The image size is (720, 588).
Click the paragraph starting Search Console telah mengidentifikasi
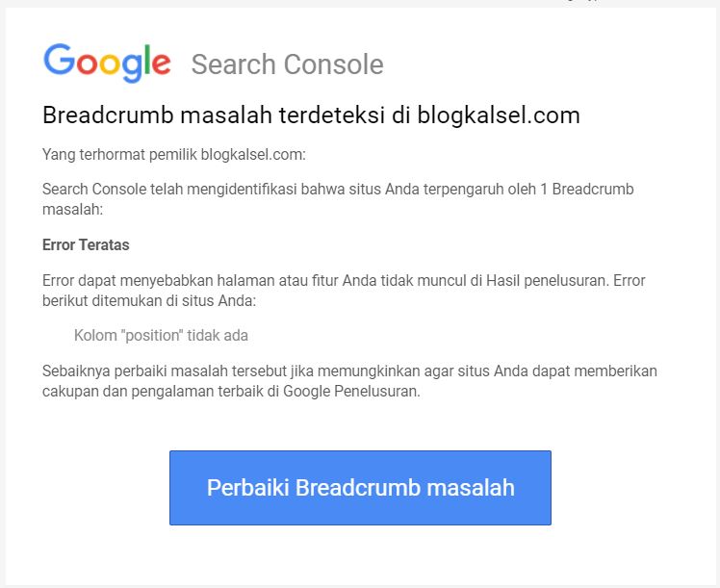pos(338,199)
